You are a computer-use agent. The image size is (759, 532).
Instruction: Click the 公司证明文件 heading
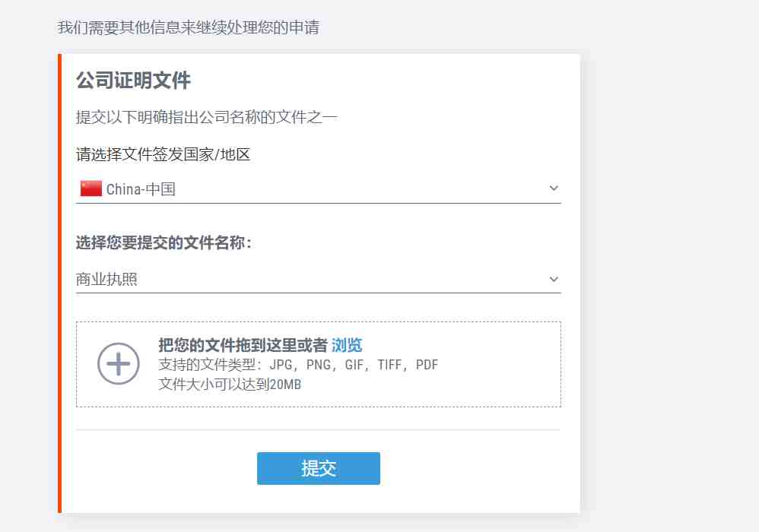(133, 81)
